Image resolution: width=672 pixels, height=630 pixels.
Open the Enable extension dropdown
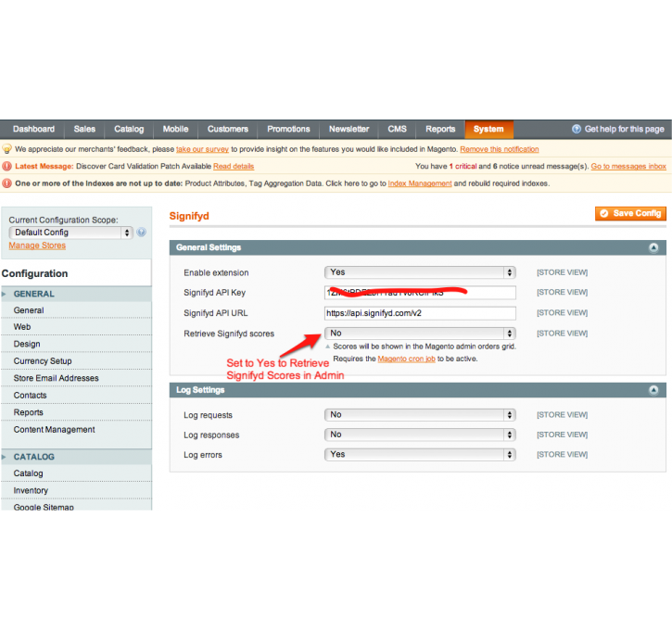pos(420,272)
